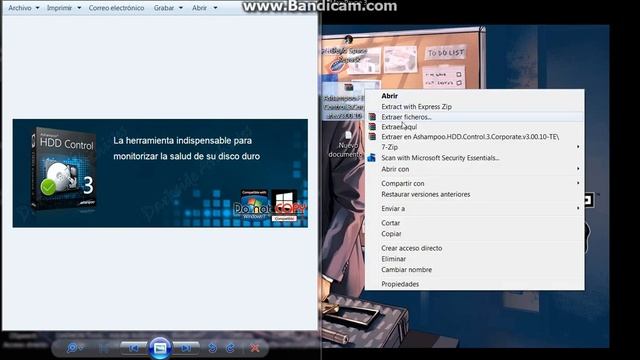The image size is (640, 360).
Task: Click the HDD Control banner image
Action: point(160,173)
